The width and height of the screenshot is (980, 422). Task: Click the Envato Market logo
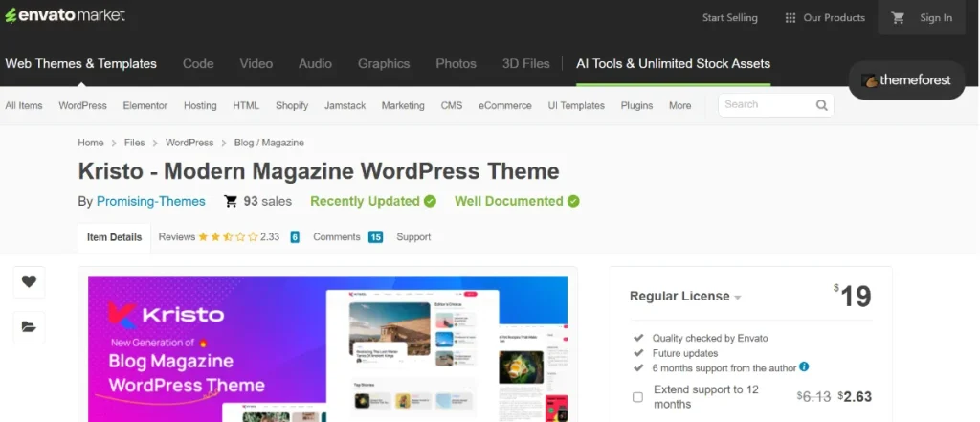pyautogui.click(x=65, y=15)
